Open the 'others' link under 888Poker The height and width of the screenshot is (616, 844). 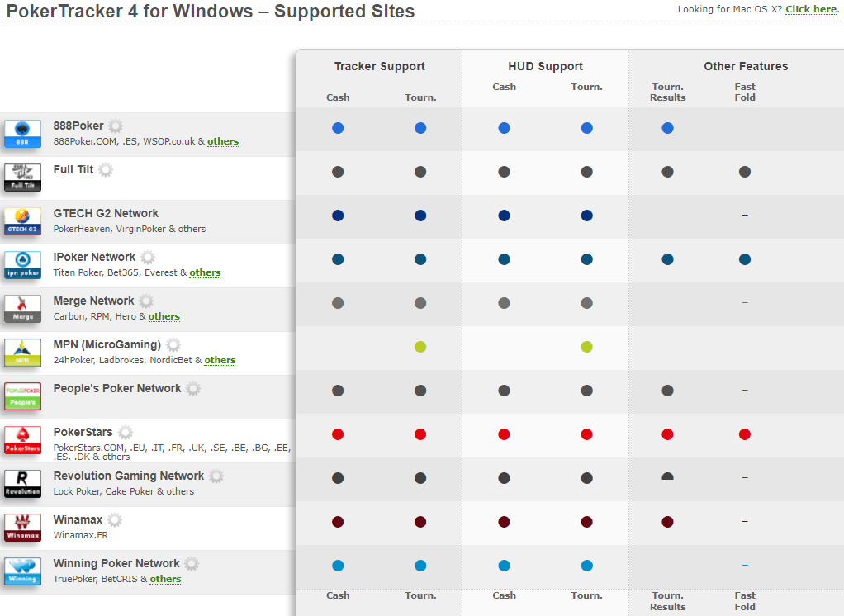point(223,141)
